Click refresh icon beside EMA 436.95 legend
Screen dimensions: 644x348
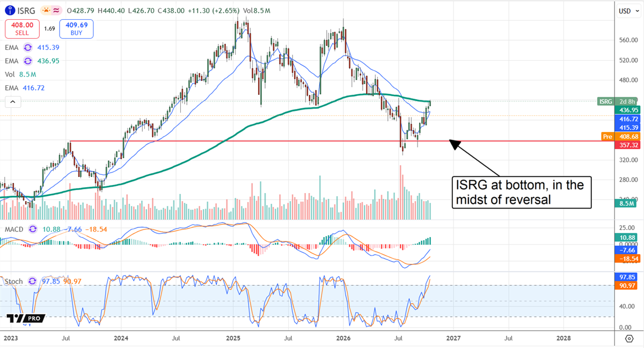(x=28, y=61)
